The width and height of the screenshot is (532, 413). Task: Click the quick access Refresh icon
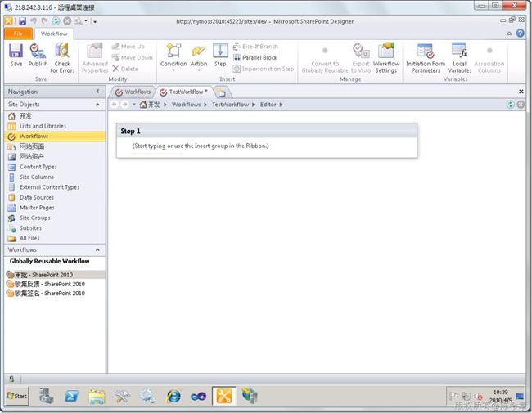point(56,21)
